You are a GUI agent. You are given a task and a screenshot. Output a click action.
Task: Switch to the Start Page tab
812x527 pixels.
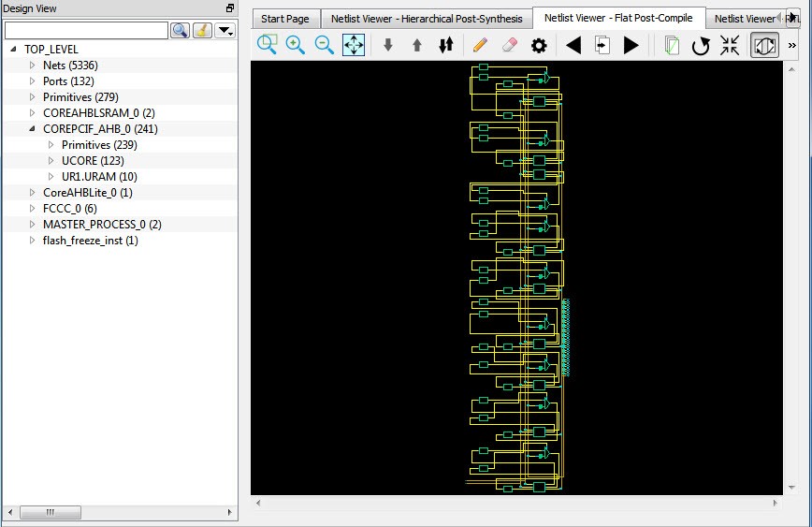click(x=284, y=19)
